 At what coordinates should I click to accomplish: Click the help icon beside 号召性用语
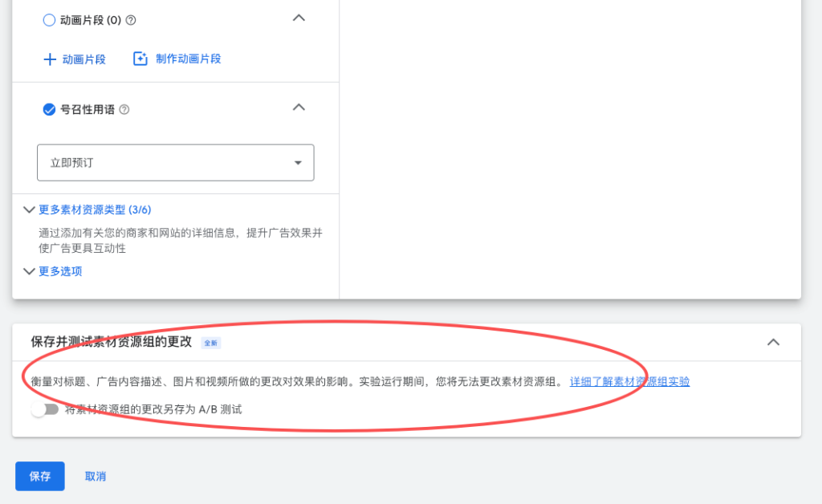pyautogui.click(x=124, y=109)
